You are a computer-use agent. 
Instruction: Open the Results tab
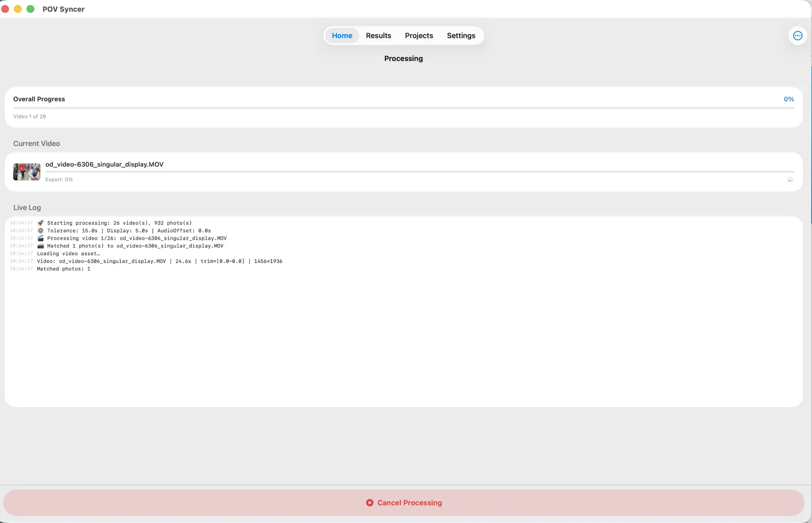click(379, 36)
